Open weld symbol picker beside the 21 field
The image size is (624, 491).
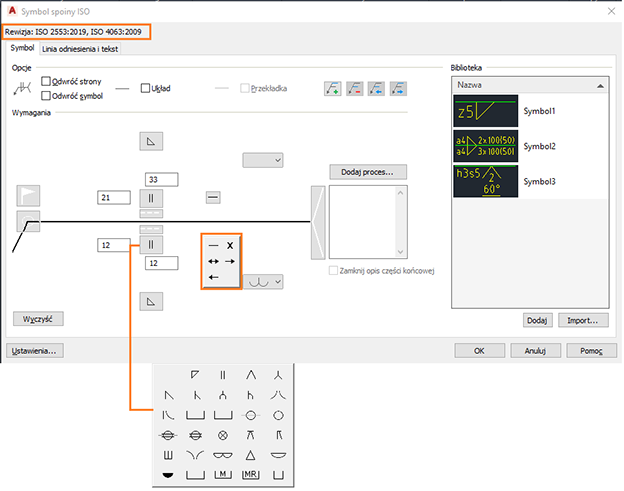click(151, 198)
